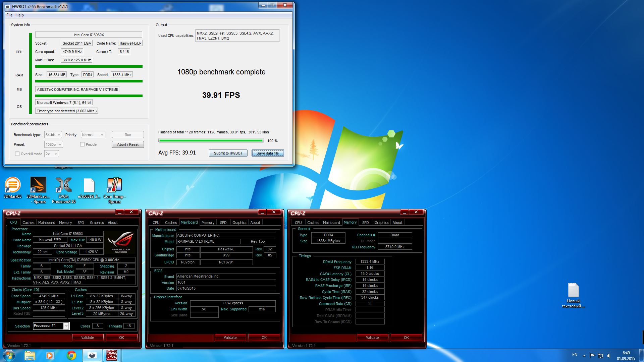
Task: Open the 3DMarkLauncher desktop shortcut
Action: pos(38,190)
